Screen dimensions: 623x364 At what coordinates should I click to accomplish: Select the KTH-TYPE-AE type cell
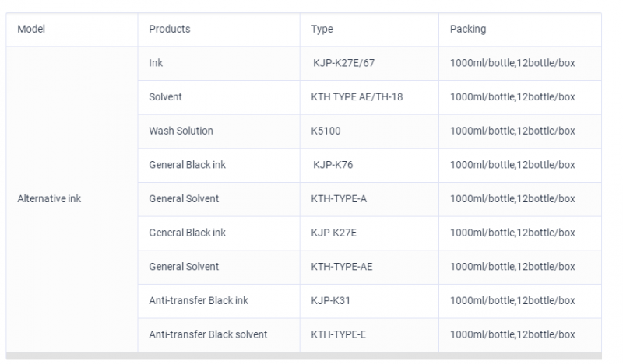click(x=369, y=267)
